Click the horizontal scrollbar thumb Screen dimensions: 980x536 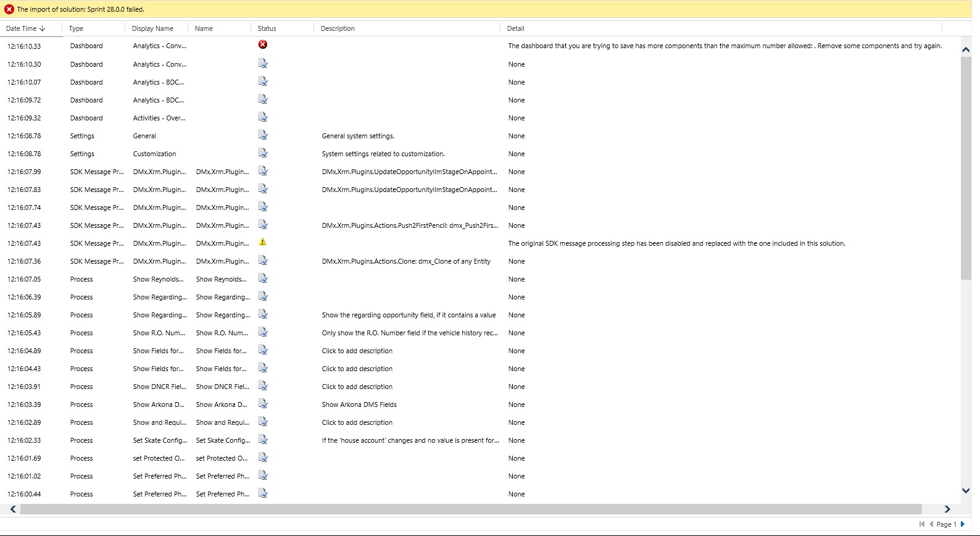click(471, 509)
